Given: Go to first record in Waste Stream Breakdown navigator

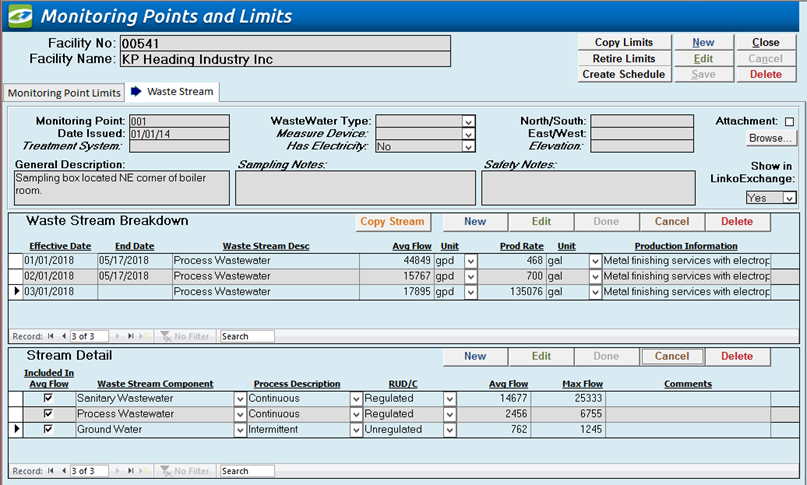Looking at the screenshot, I should tap(50, 336).
